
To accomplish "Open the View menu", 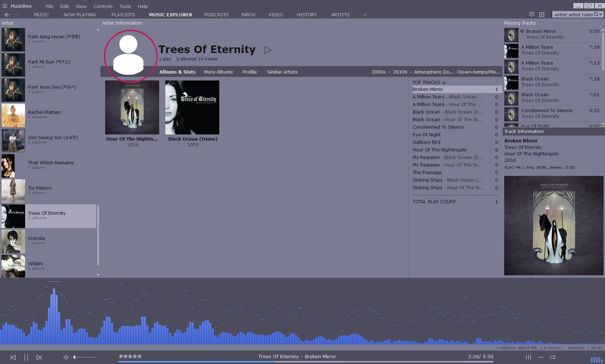I will pyautogui.click(x=81, y=6).
